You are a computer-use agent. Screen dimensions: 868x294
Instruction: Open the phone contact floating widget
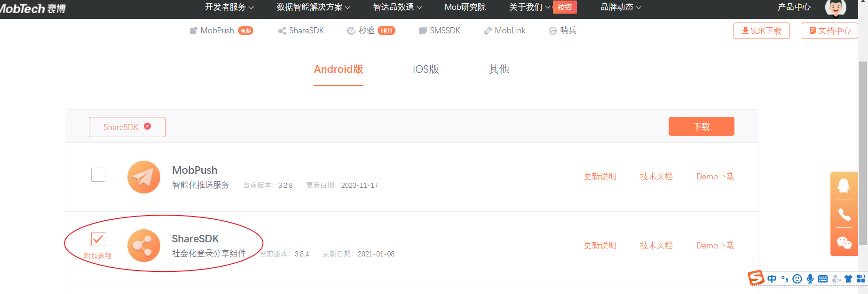844,215
